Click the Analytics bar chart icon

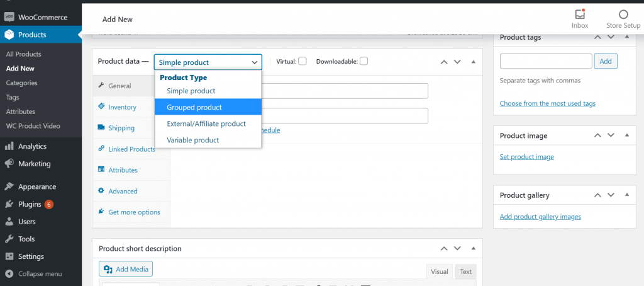tap(9, 146)
